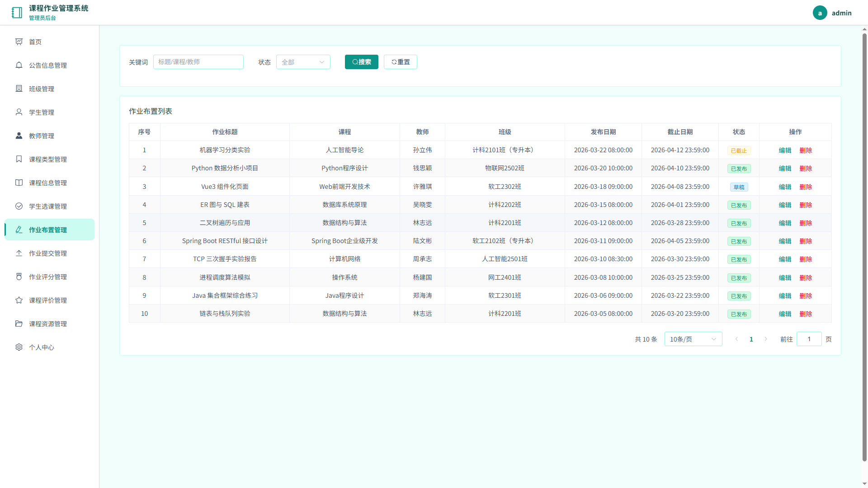Image resolution: width=868 pixels, height=488 pixels.
Task: Select page 1 in pagination
Action: pyautogui.click(x=751, y=339)
